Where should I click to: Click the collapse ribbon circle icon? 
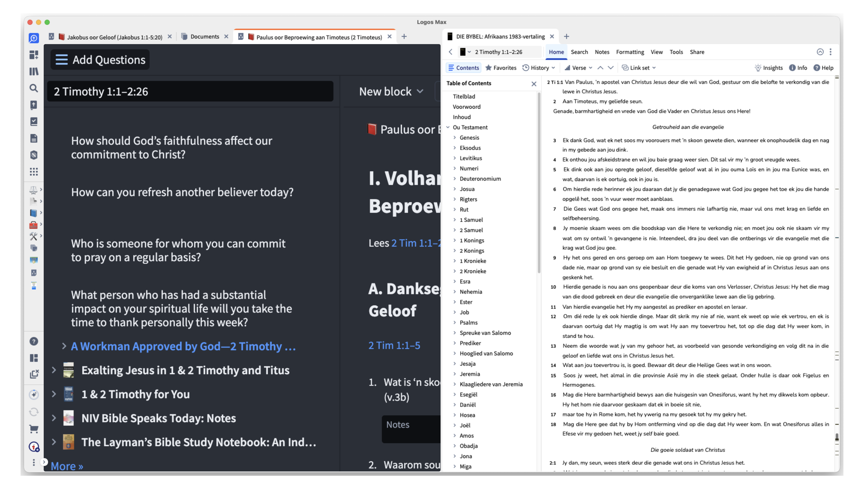[x=820, y=52]
